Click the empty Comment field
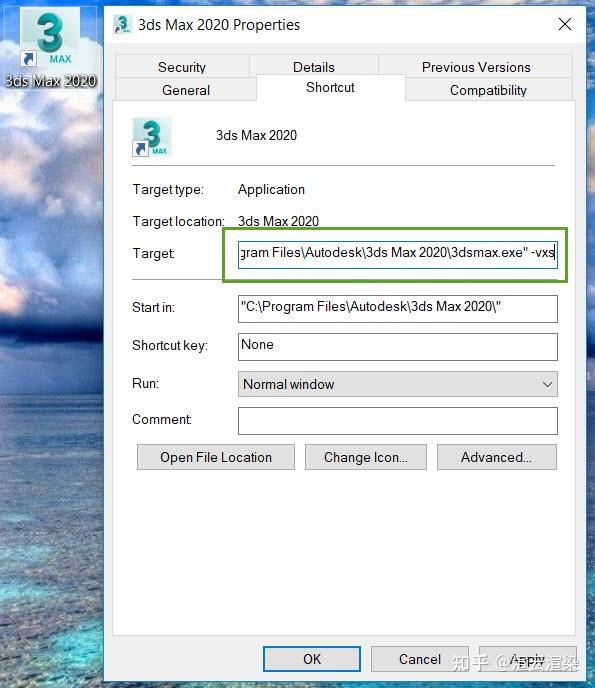The height and width of the screenshot is (688, 595). click(x=398, y=421)
